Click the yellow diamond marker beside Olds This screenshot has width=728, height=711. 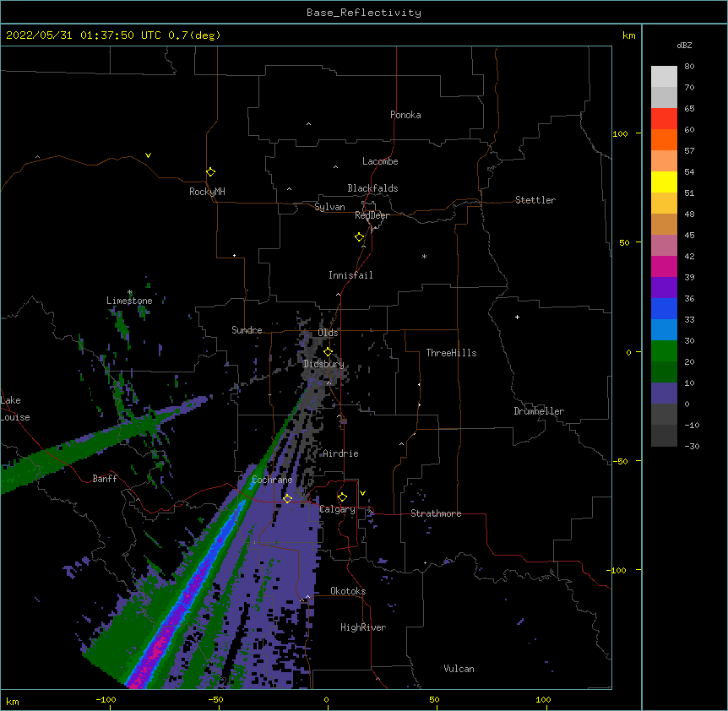(328, 352)
